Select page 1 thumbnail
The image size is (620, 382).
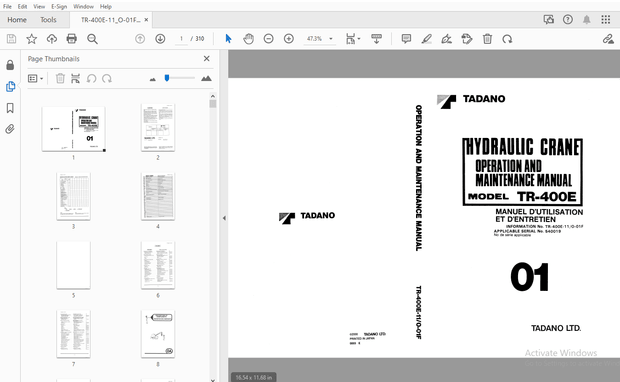click(x=74, y=129)
